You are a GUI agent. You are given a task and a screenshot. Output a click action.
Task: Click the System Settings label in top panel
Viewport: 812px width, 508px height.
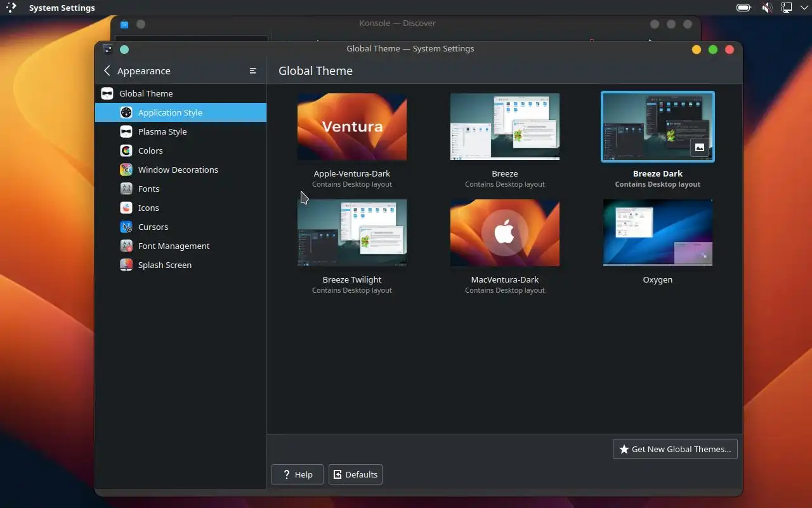pos(62,8)
